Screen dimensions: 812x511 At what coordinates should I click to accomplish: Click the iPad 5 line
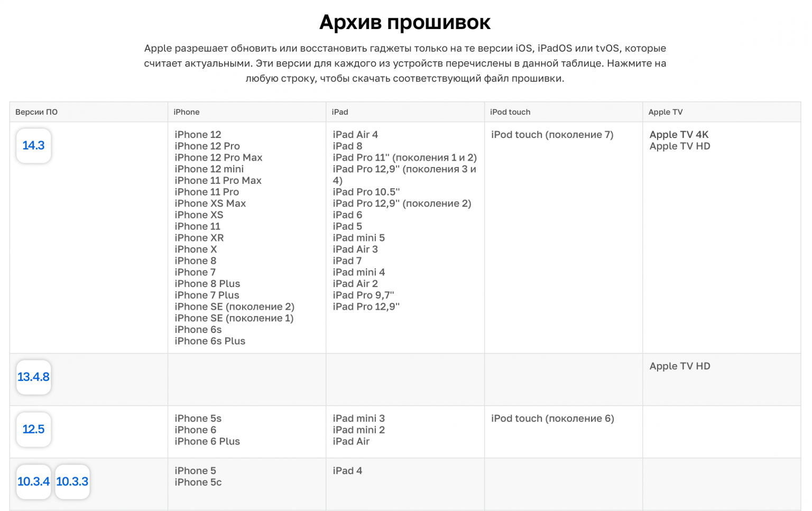click(x=347, y=226)
